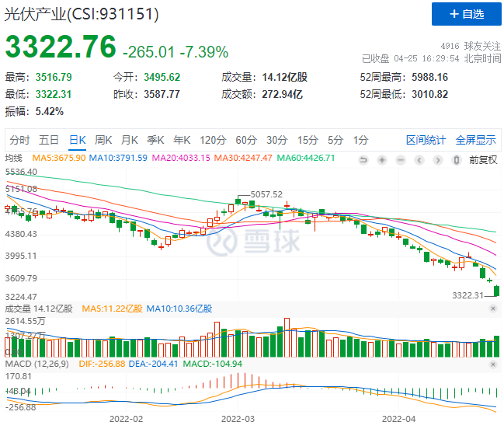Close the 成交量 volume indicator panel
The width and height of the screenshot is (504, 429).
(x=492, y=309)
